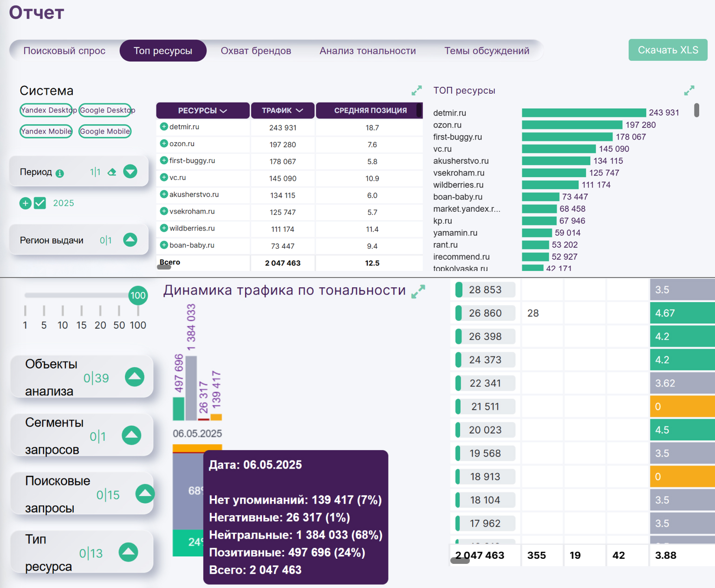Click the Период info icon
The image size is (715, 588).
point(60,173)
